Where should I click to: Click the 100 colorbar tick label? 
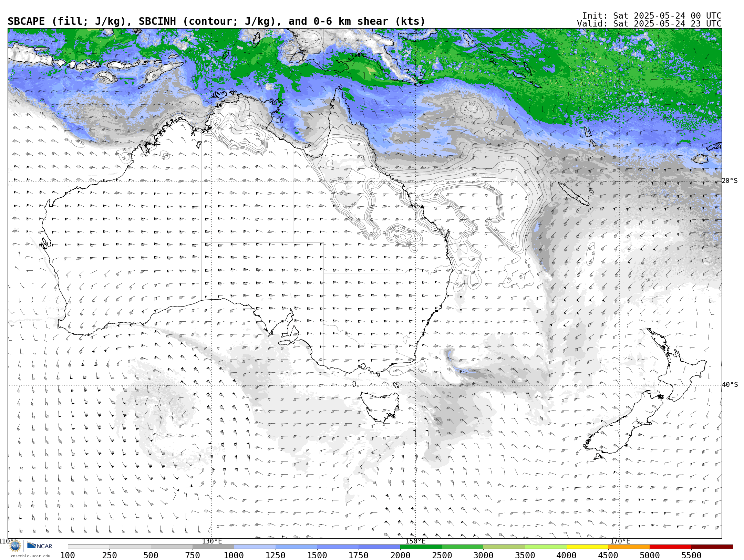pyautogui.click(x=68, y=555)
